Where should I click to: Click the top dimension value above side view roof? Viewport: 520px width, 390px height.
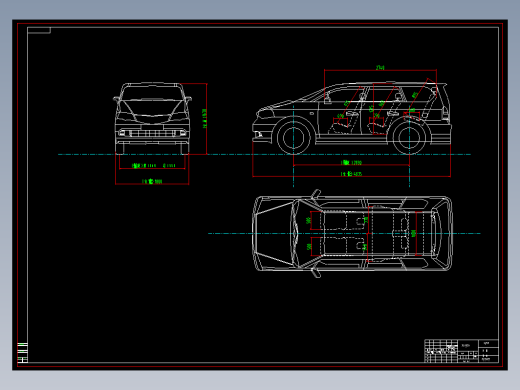pyautogui.click(x=380, y=68)
